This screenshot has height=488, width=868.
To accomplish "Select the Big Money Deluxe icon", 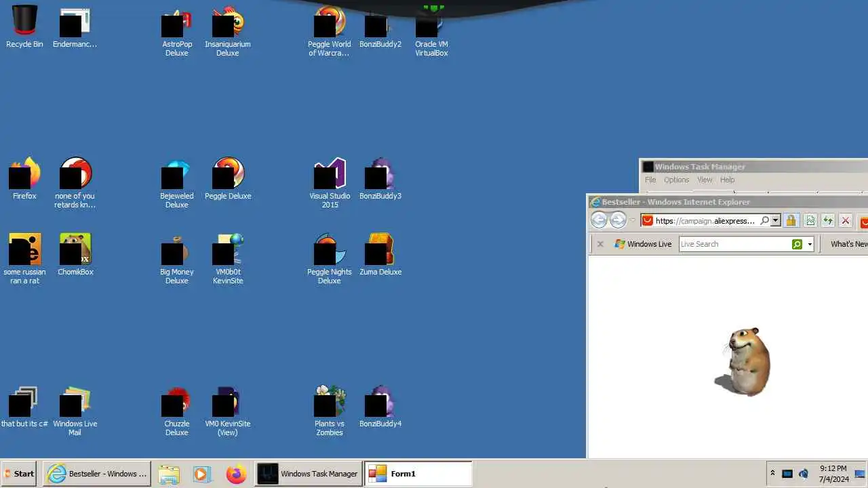I will [x=176, y=260].
